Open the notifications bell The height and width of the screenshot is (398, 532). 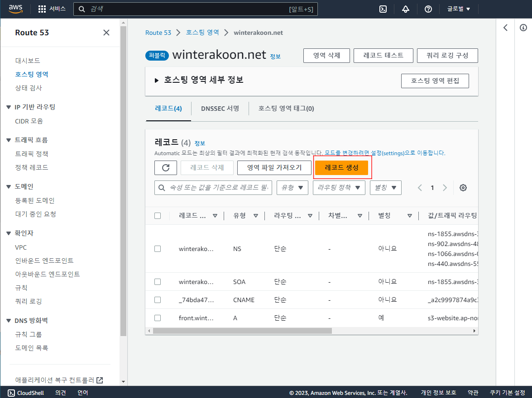405,9
